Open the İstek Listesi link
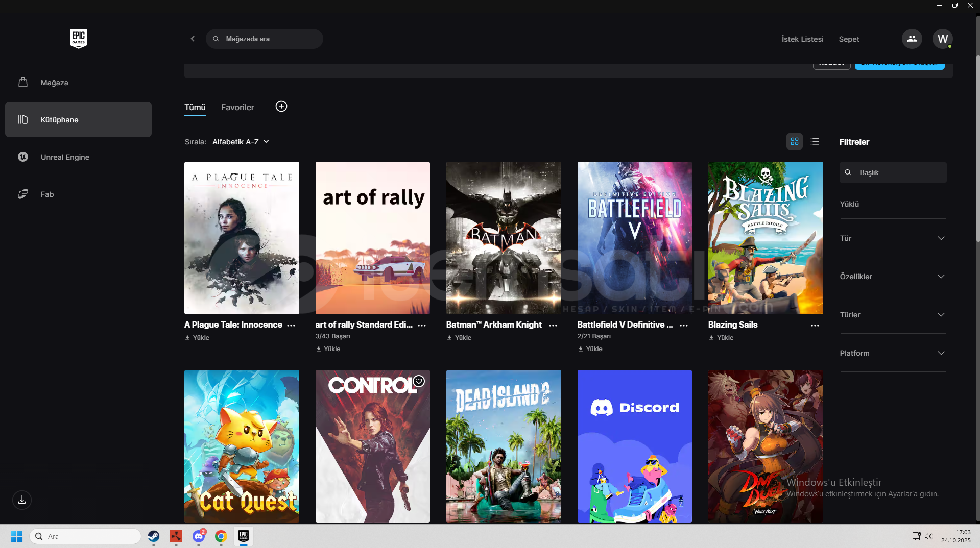Image resolution: width=980 pixels, height=548 pixels. [x=802, y=39]
